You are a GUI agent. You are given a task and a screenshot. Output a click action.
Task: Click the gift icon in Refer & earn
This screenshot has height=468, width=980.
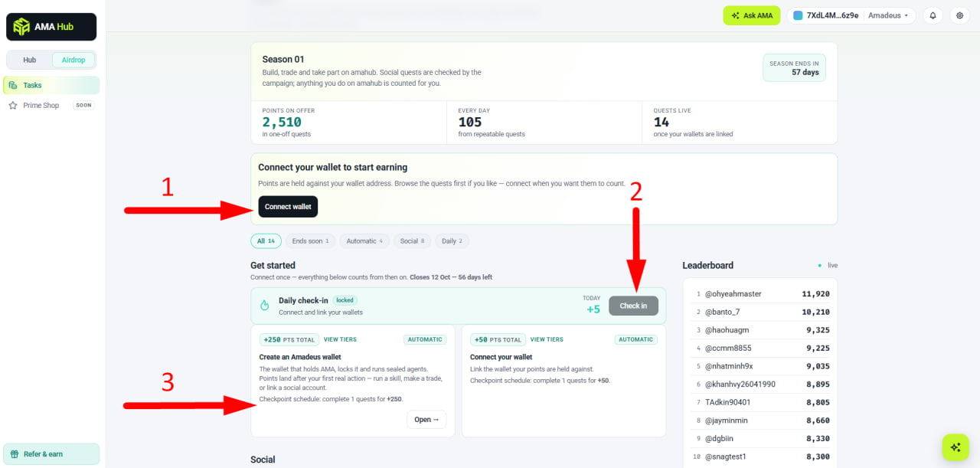point(15,454)
